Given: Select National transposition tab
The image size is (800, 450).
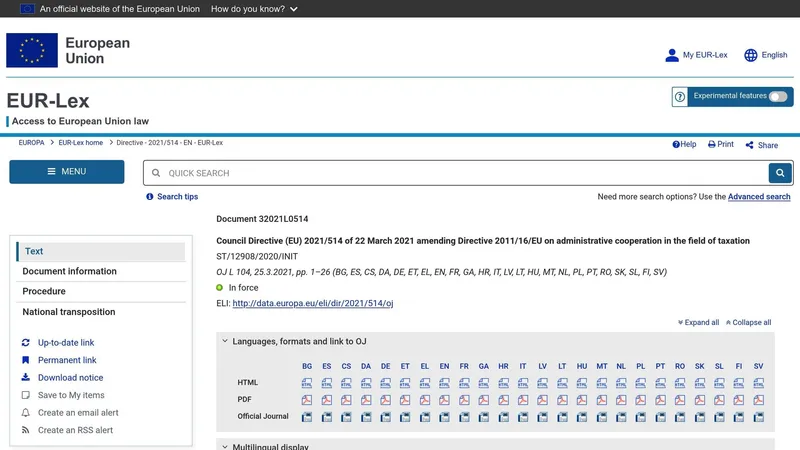Looking at the screenshot, I should tap(69, 312).
